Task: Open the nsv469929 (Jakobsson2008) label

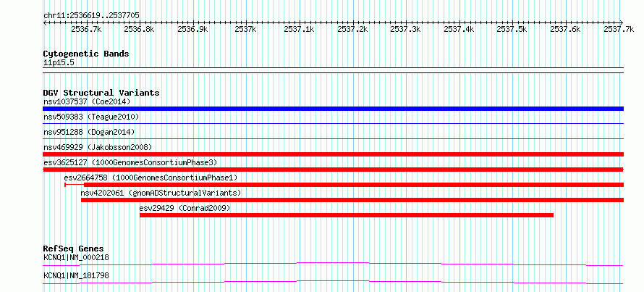Action: pyautogui.click(x=98, y=147)
